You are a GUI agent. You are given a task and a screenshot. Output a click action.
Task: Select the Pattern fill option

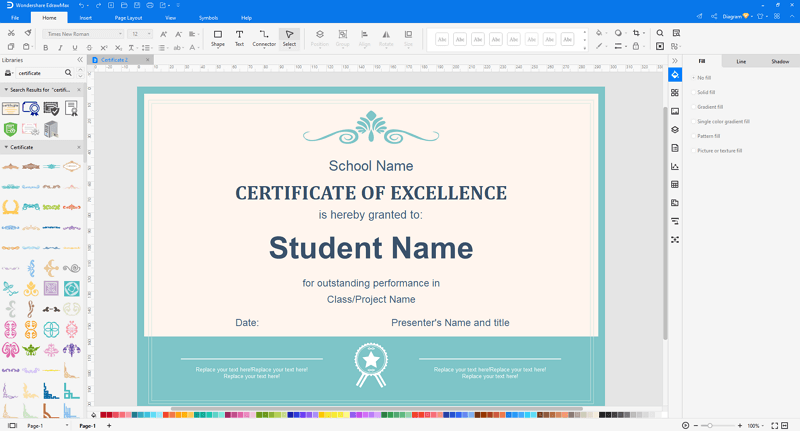click(706, 136)
